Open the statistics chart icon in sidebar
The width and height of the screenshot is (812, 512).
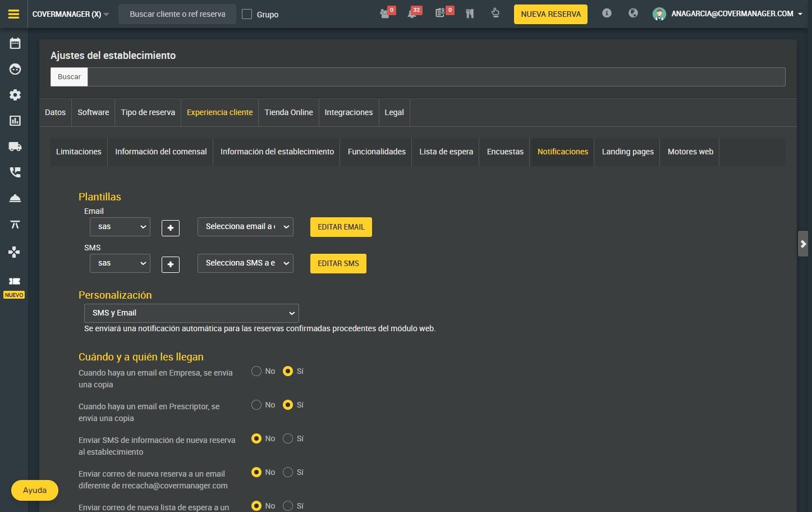coord(15,121)
